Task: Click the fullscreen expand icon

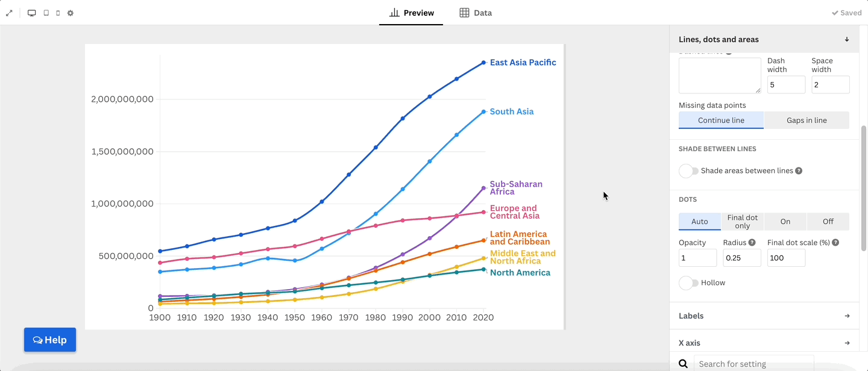Action: click(9, 13)
